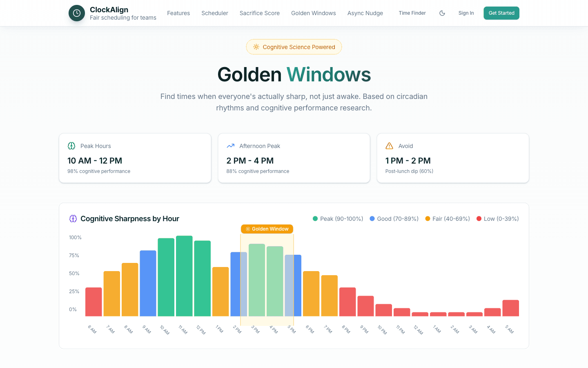Image resolution: width=588 pixels, height=368 pixels.
Task: Click the 11 AM bar in the chart
Action: click(184, 276)
